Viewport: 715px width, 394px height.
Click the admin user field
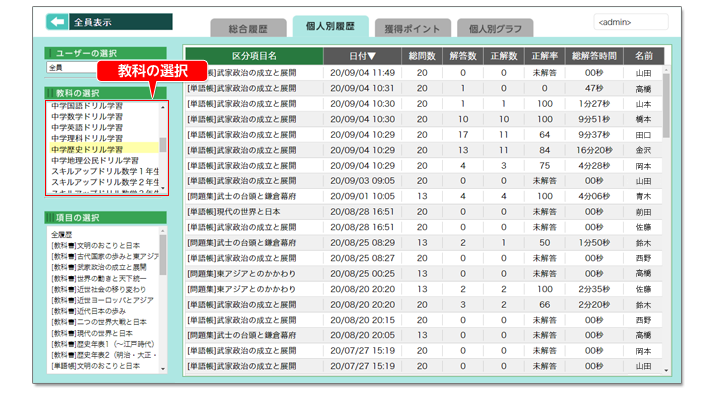pos(631,22)
